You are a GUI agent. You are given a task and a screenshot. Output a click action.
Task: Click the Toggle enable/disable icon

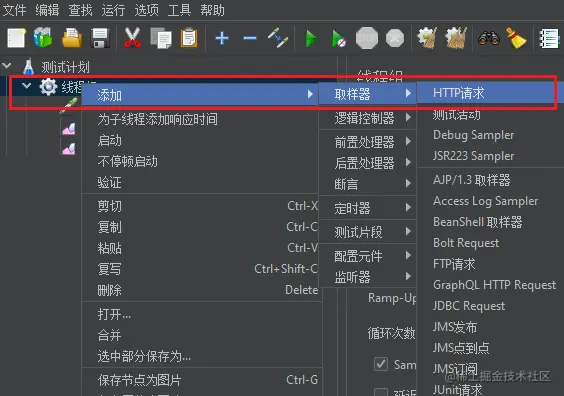point(278,38)
